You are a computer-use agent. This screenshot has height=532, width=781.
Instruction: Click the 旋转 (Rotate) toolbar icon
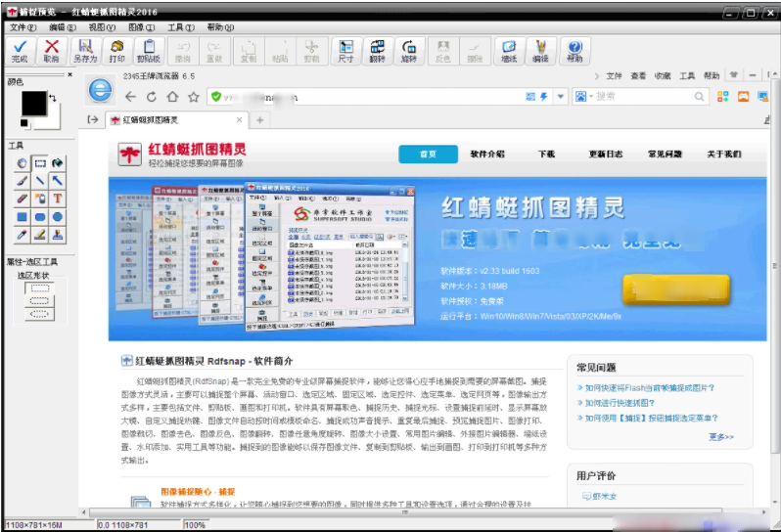click(409, 51)
